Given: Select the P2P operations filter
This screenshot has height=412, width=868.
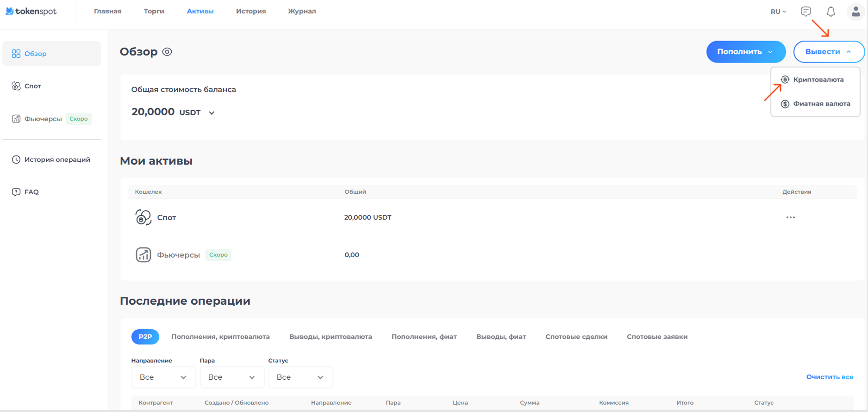Looking at the screenshot, I should coord(145,337).
